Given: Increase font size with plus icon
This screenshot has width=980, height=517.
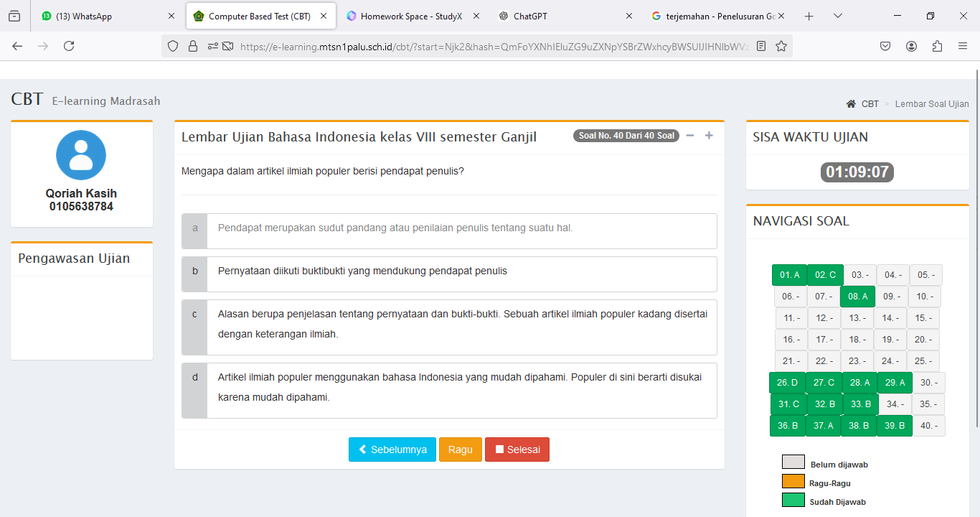Looking at the screenshot, I should pos(709,136).
